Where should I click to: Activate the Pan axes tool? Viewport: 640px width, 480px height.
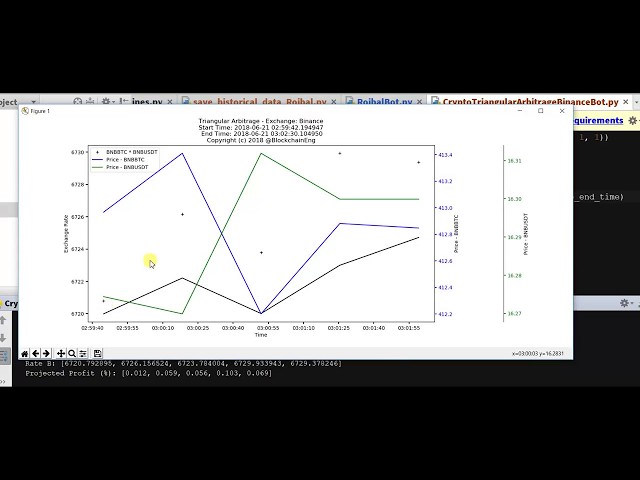tap(61, 353)
